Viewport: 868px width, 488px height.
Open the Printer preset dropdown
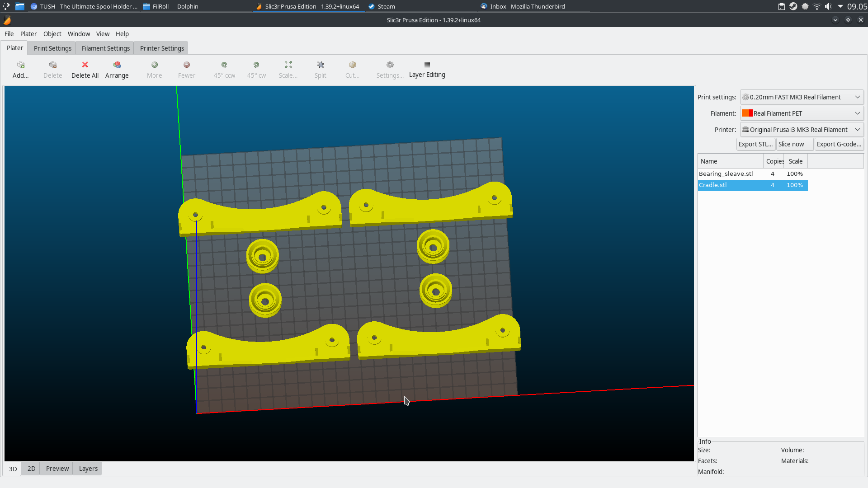[802, 130]
